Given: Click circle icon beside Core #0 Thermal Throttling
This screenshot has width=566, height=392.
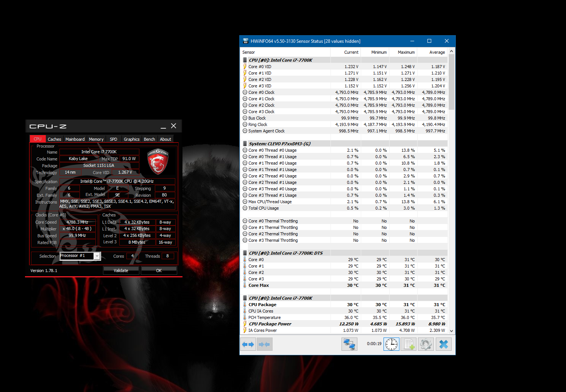Looking at the screenshot, I should point(245,221).
